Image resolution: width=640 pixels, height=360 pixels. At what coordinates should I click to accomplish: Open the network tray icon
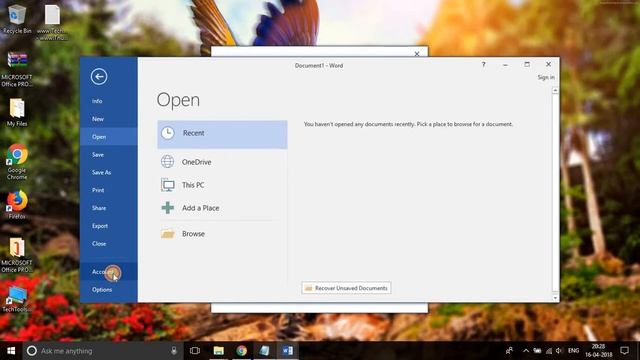point(549,351)
